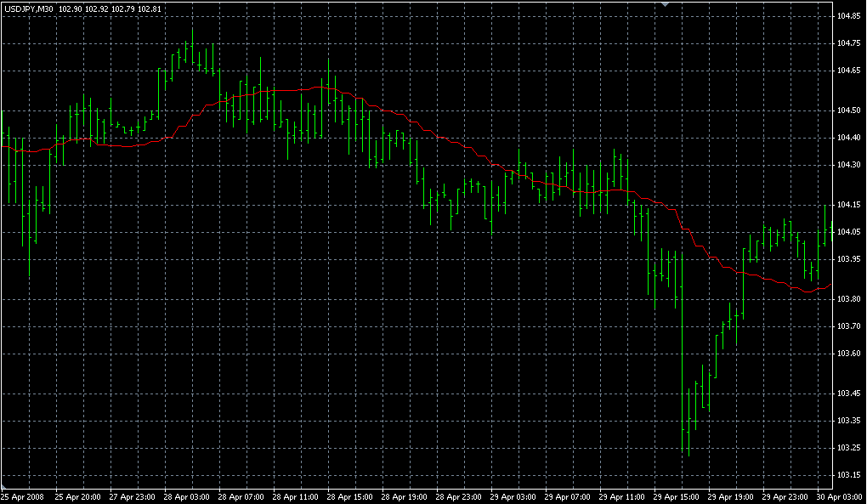Click the 103.80 price scale value
This screenshot has height=504, width=867.
[x=848, y=299]
